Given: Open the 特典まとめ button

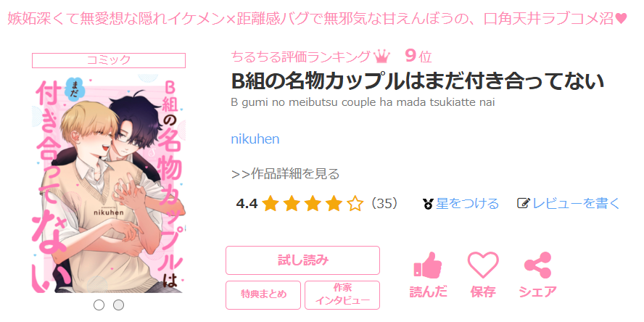Looking at the screenshot, I should (263, 295).
